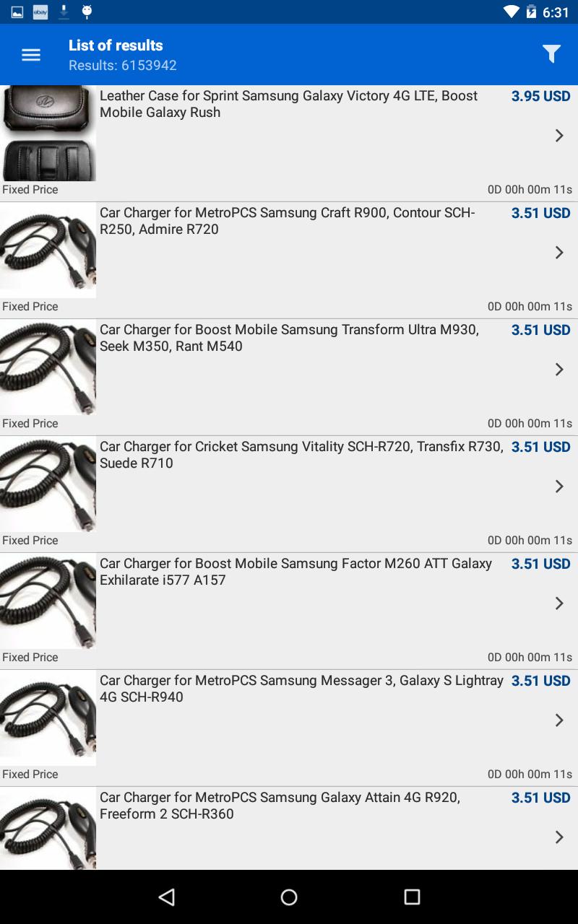The height and width of the screenshot is (924, 578).
Task: Open chevron for Samsung Craft R900 charger
Action: coord(558,253)
